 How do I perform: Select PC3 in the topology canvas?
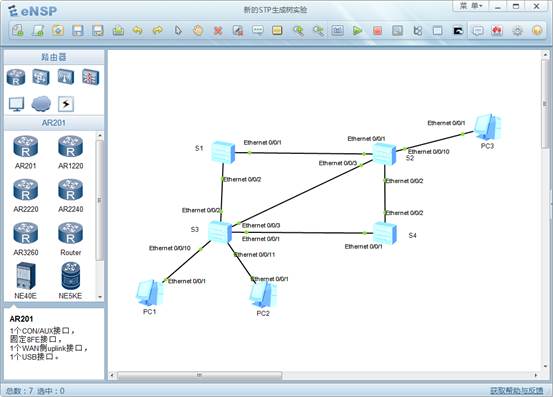point(487,128)
